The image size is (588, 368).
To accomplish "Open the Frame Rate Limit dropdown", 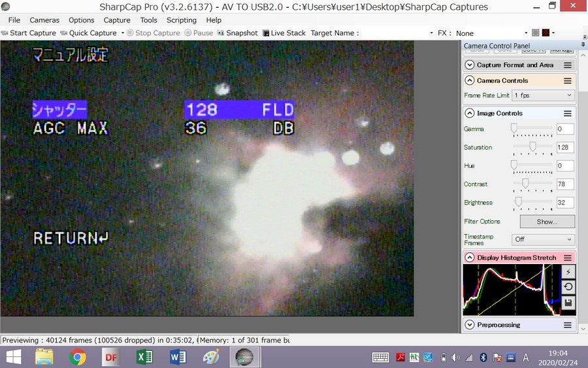I will pos(543,95).
